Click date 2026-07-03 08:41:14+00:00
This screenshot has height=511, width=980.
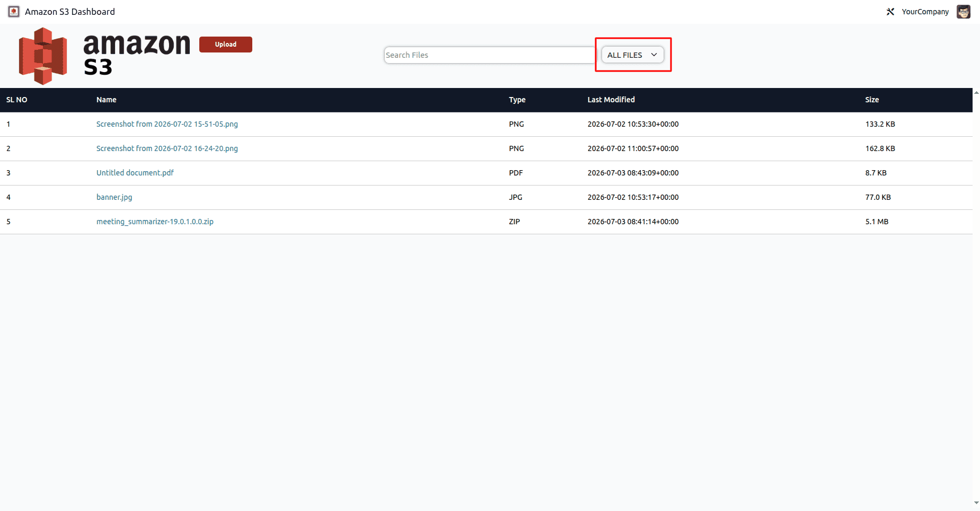pos(633,222)
